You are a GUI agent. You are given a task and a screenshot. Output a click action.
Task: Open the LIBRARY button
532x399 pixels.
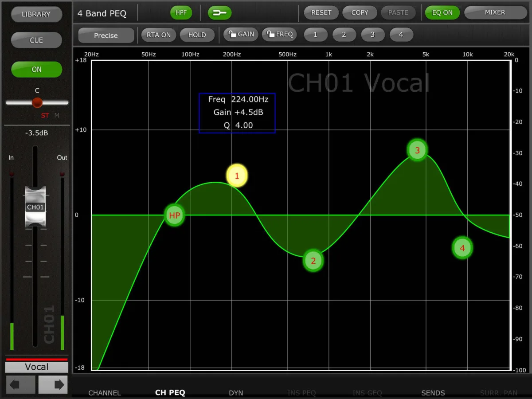click(36, 14)
